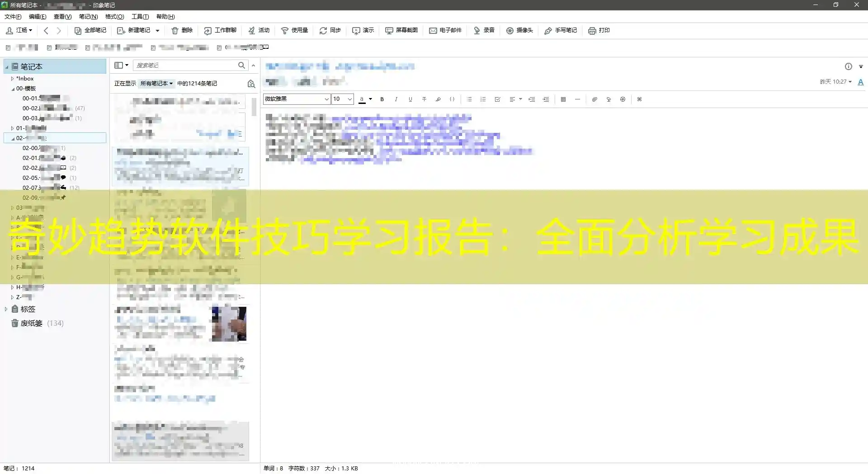Click the camera snapshot icon in editor toolbar
The image size is (868, 474).
pos(623,99)
